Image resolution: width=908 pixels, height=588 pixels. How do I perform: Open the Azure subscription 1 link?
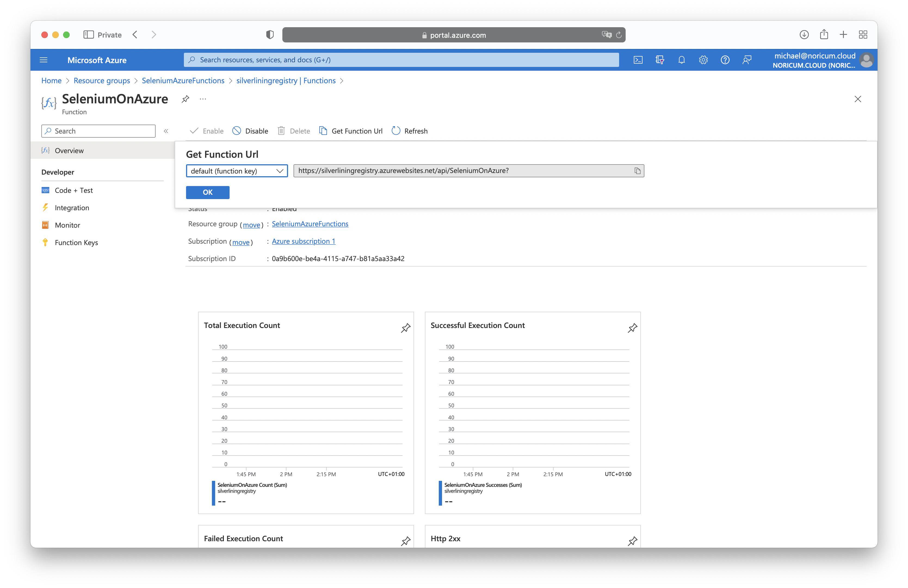(303, 242)
